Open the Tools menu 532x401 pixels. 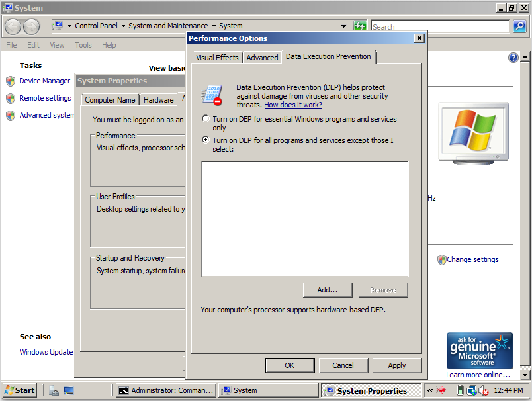click(83, 45)
